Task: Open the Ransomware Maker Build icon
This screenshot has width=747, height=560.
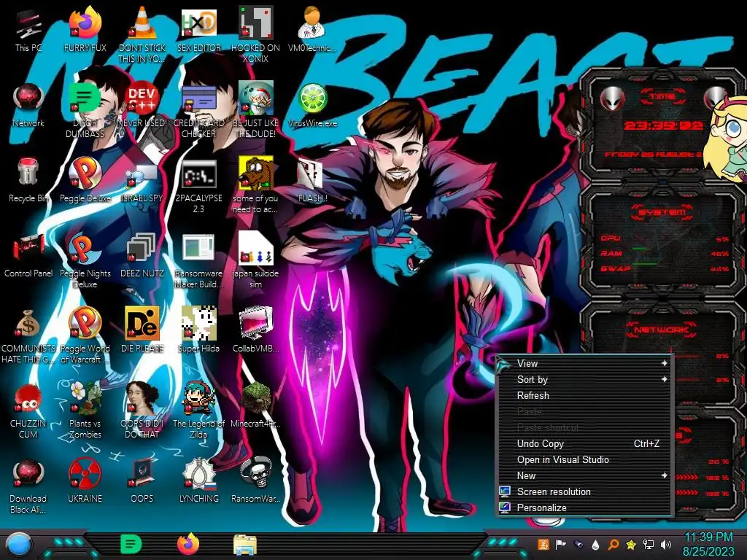Action: pos(199,260)
